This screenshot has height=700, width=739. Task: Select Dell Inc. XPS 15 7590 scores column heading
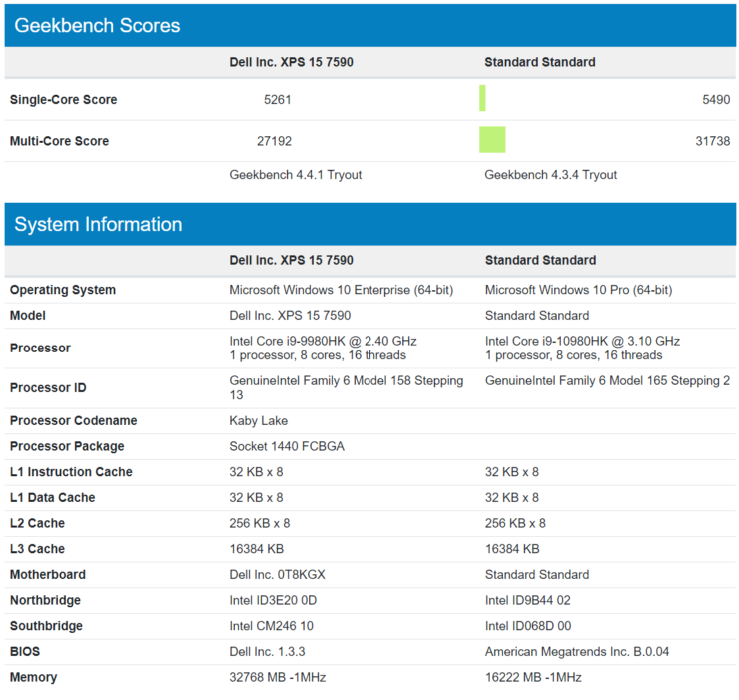pyautogui.click(x=291, y=62)
